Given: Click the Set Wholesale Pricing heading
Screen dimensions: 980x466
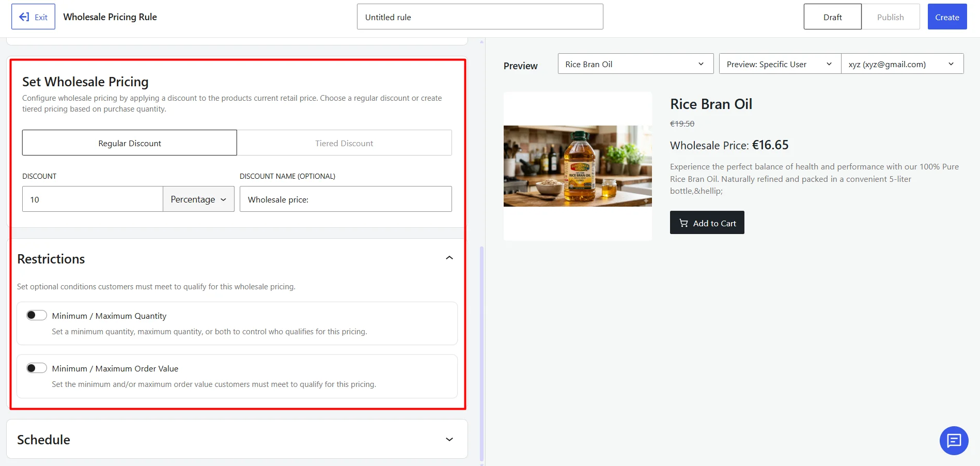Looking at the screenshot, I should point(85,82).
